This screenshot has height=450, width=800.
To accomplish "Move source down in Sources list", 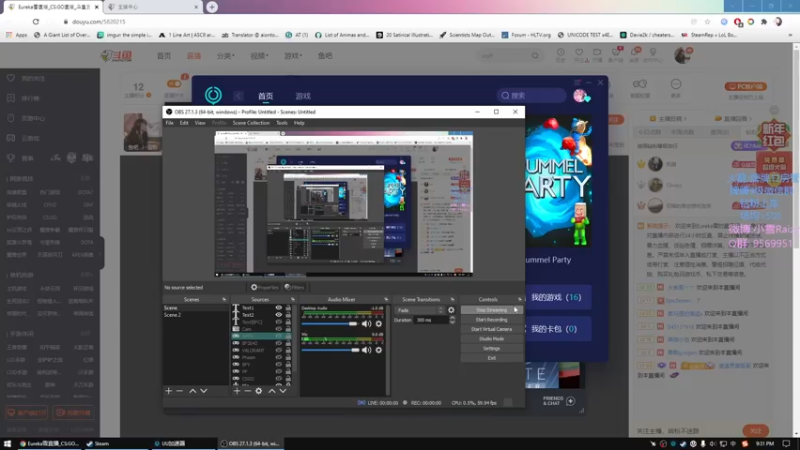I will tap(283, 391).
